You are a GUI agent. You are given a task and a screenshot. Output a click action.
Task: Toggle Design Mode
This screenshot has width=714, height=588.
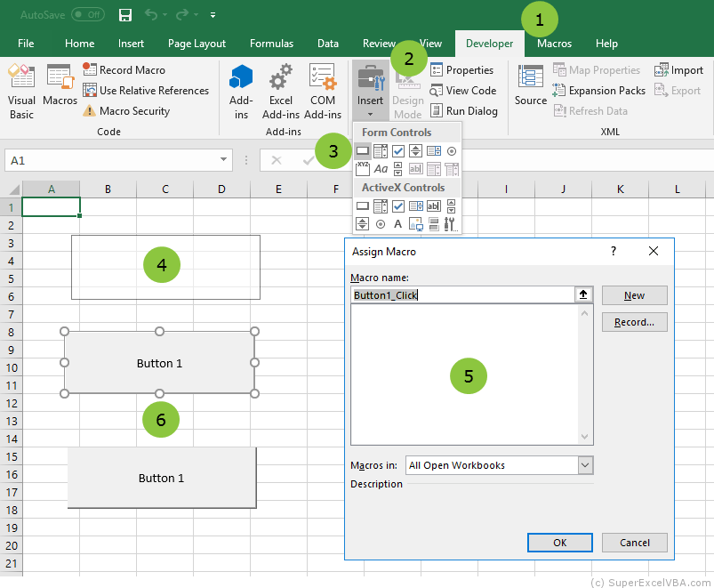(x=407, y=89)
